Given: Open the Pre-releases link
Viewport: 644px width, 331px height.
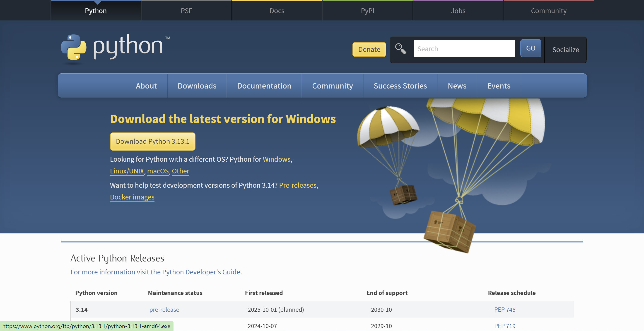Looking at the screenshot, I should click(x=297, y=185).
